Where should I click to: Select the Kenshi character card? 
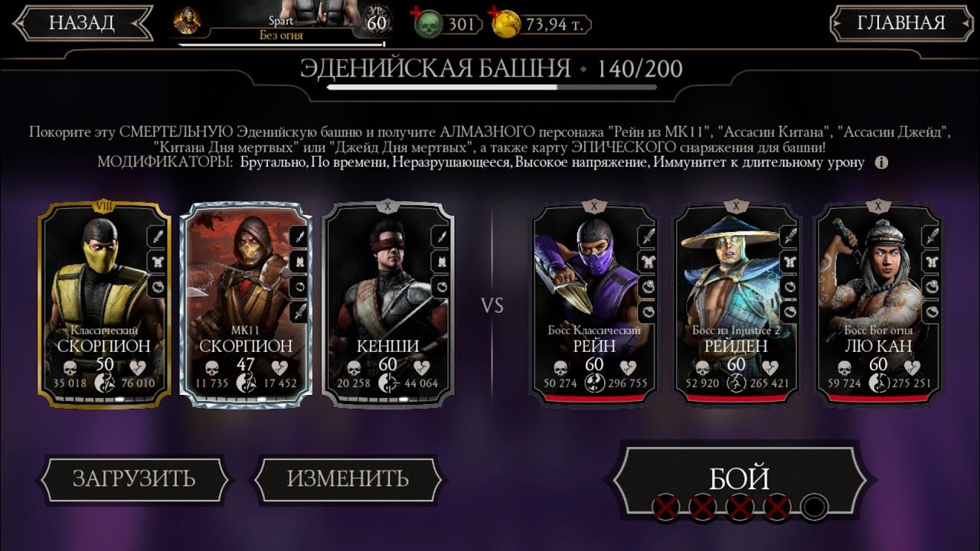coord(387,303)
